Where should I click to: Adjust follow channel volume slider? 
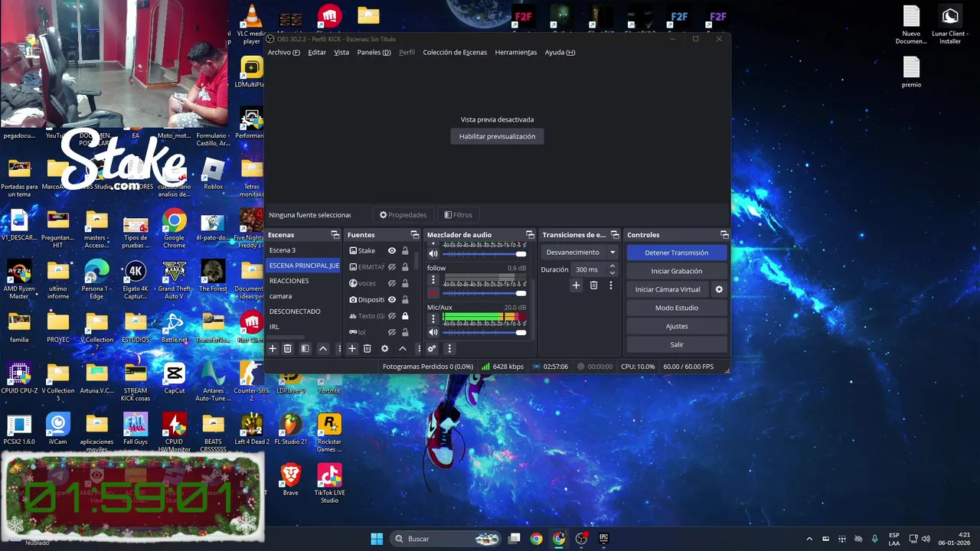[x=484, y=293]
